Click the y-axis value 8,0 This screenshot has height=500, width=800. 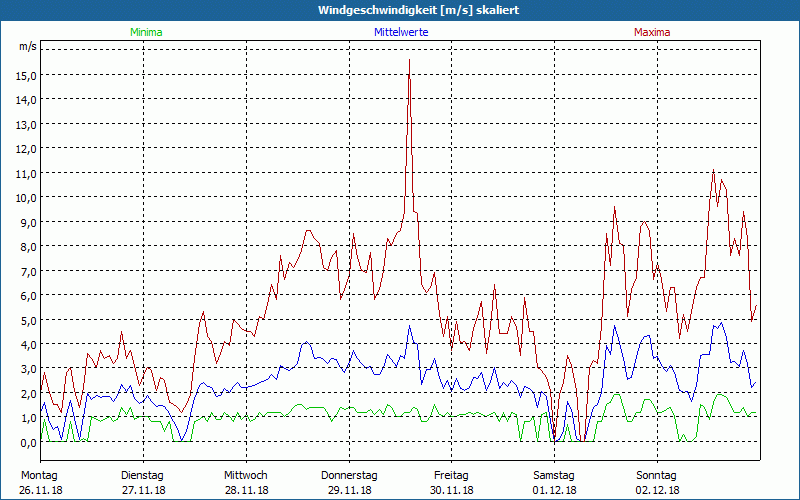coord(28,247)
